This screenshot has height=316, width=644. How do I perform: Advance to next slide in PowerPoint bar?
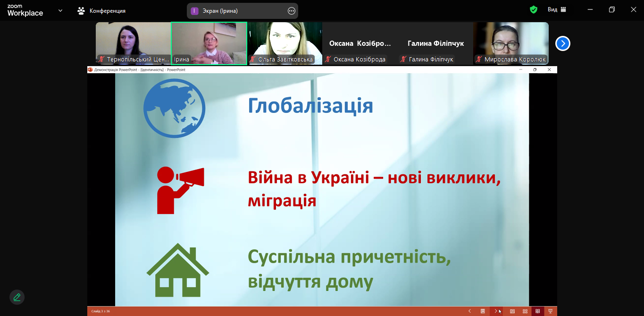click(495, 311)
